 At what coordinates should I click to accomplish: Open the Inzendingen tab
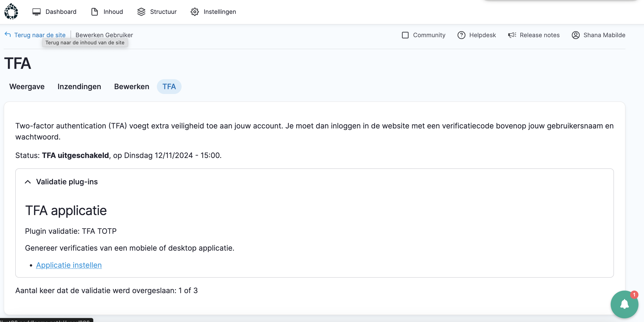79,87
